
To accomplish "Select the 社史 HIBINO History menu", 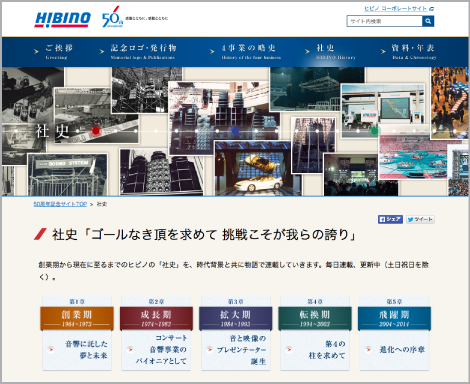I will (336, 51).
